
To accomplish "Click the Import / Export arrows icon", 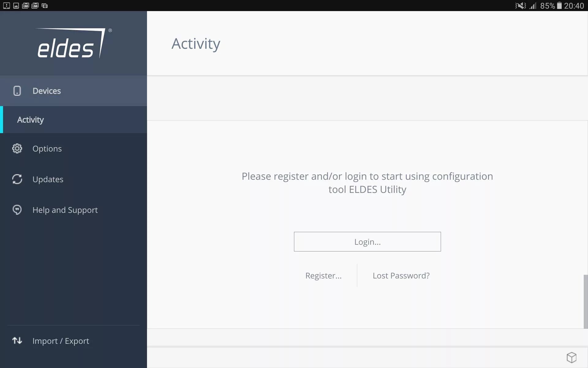I will click(17, 341).
